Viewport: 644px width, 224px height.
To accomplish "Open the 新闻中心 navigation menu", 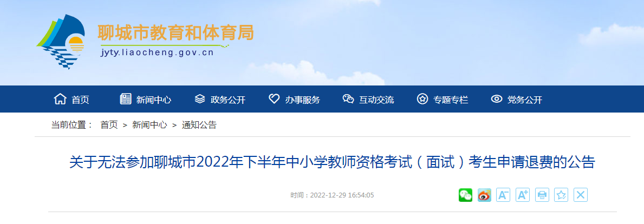I will [154, 100].
